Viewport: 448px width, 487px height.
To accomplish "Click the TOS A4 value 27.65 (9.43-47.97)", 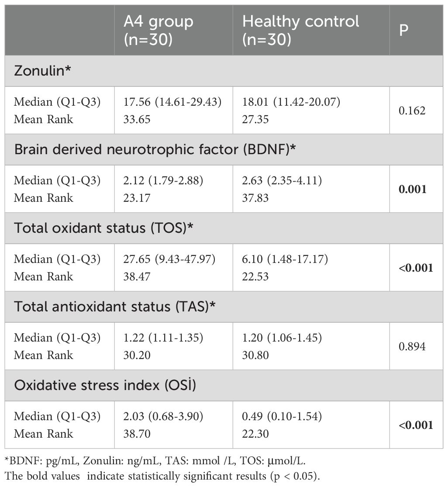I will (169, 259).
